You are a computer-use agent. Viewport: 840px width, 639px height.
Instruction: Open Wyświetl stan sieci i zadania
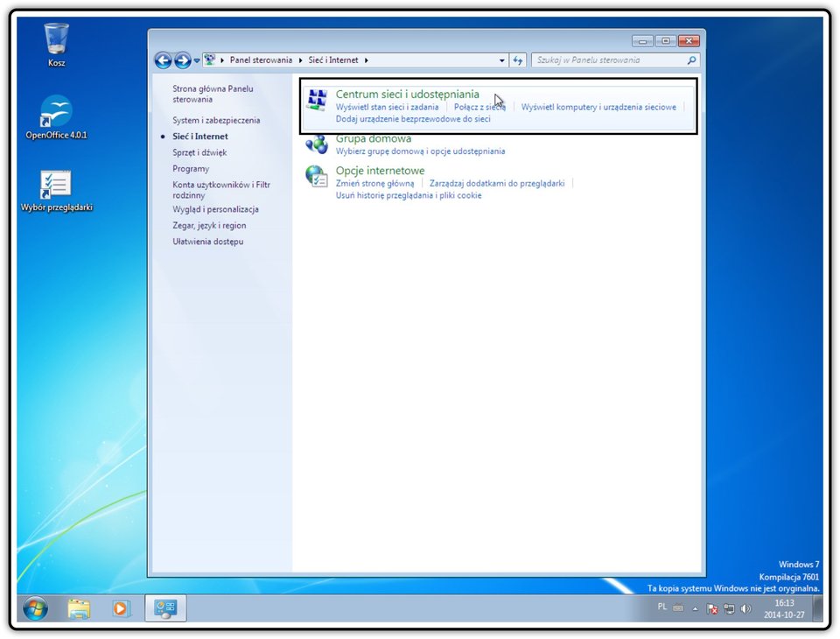[387, 107]
